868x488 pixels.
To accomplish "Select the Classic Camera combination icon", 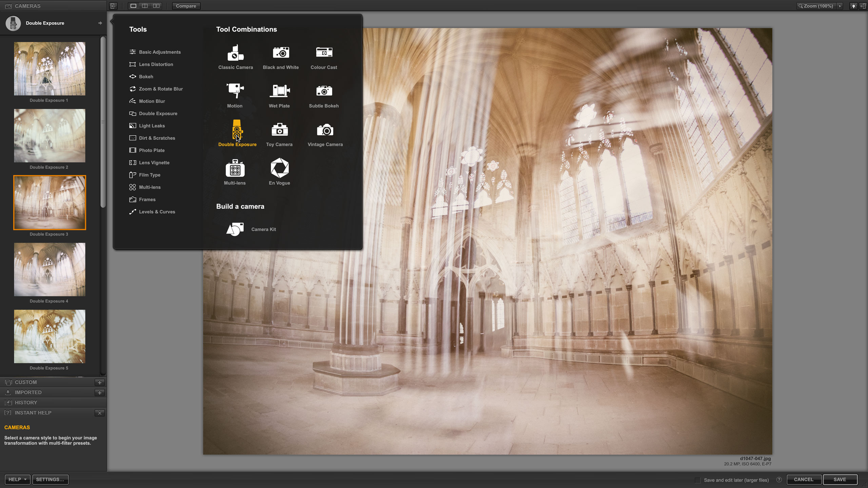I will [x=235, y=53].
